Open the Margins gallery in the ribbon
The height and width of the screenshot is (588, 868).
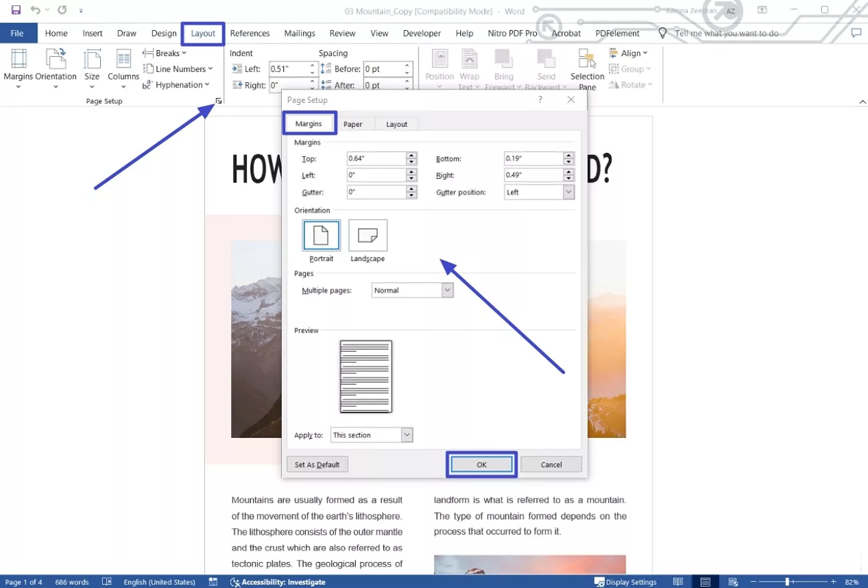[18, 69]
